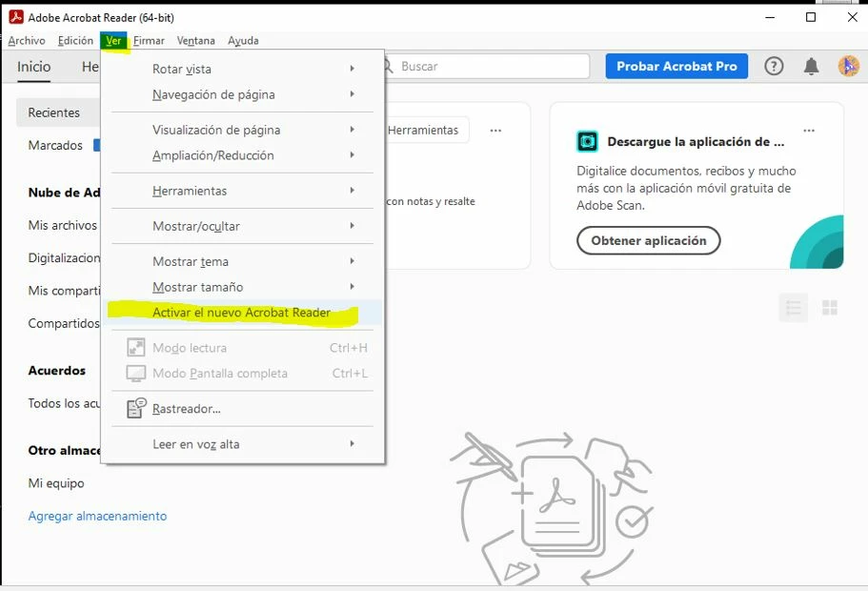Expand the Mostrar tamaño submenu
The image size is (868, 591).
[x=353, y=286]
